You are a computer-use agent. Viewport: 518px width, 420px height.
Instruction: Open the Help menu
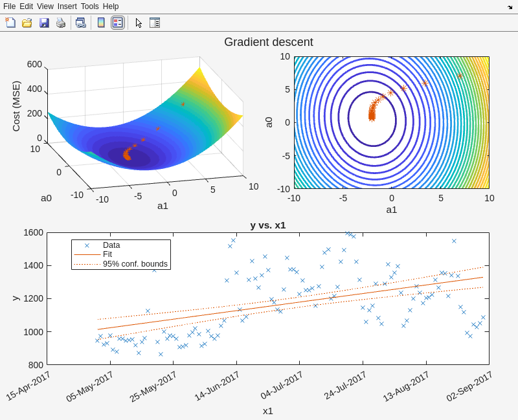click(111, 6)
